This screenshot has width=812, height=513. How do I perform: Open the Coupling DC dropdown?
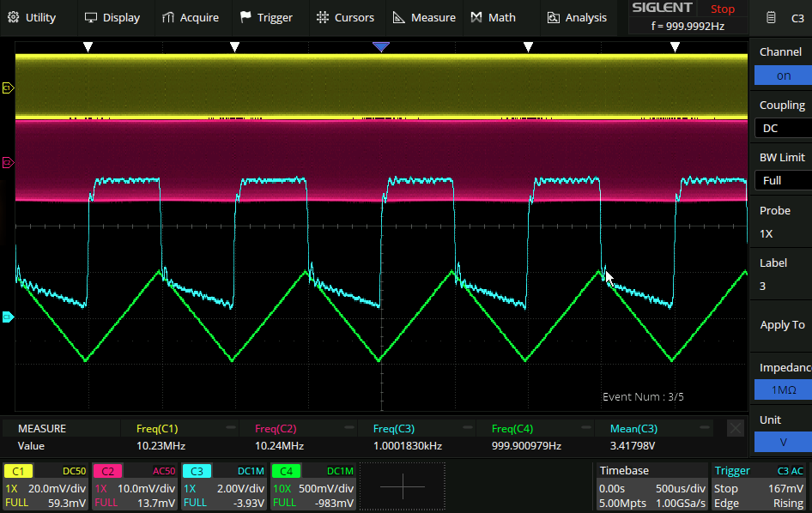click(x=783, y=128)
